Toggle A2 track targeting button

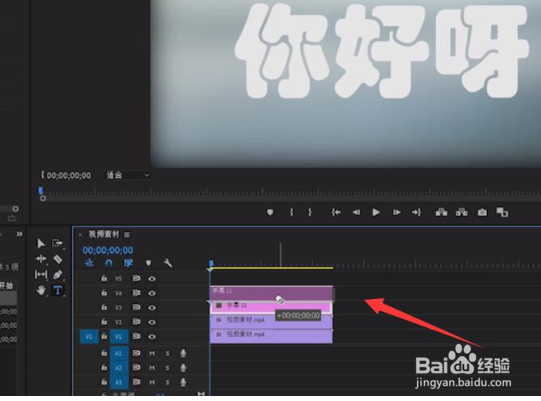[x=119, y=368]
